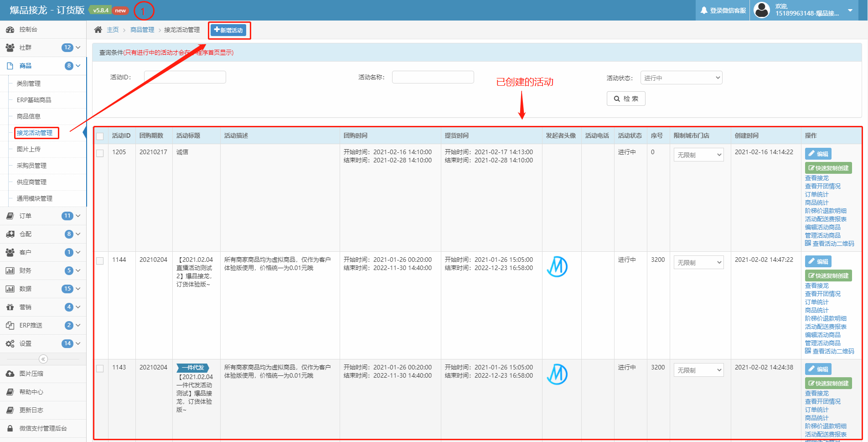Open 限制城市门店 dropdown for row 1205

[x=698, y=155]
